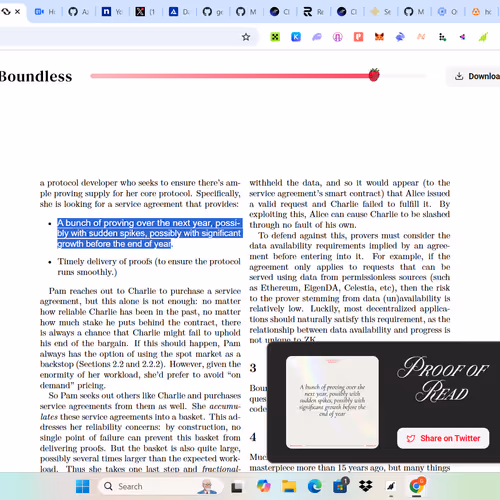Open Copilot from the taskbar

click(x=263, y=486)
